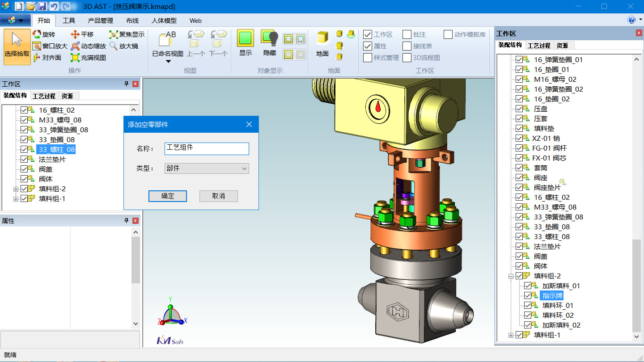Switch to the 产品管理 ribbon tab
The height and width of the screenshot is (362, 644).
point(101,21)
